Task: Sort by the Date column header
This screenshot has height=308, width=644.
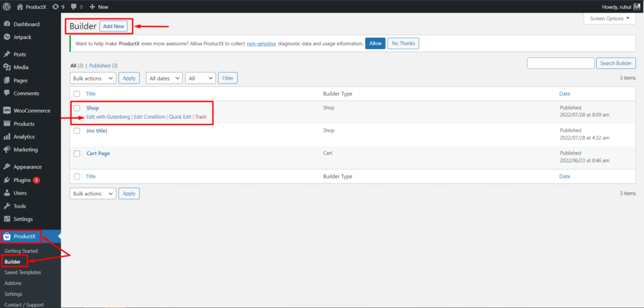Action: tap(565, 94)
